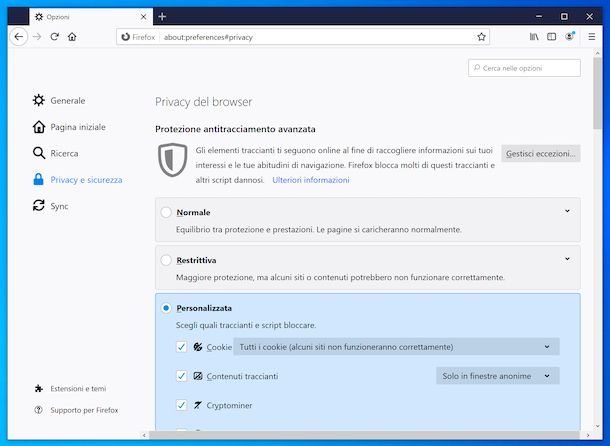
Task: Open the Solo in finestre anonime dropdown
Action: tap(498, 376)
